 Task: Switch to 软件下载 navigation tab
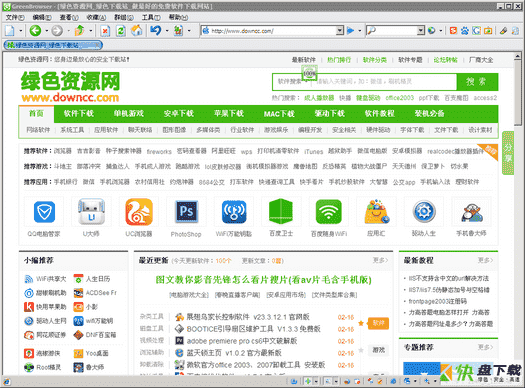[x=79, y=113]
